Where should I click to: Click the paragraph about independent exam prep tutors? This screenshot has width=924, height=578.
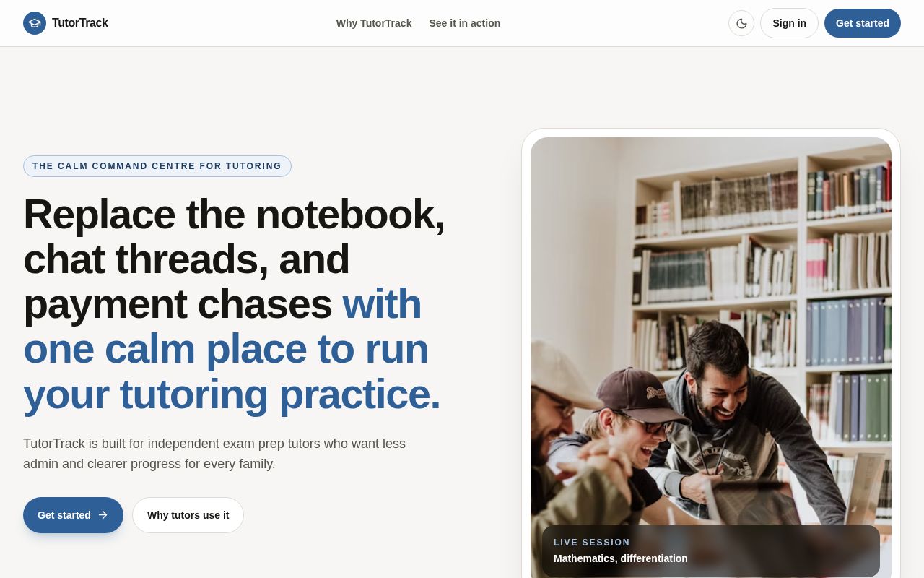click(x=214, y=454)
